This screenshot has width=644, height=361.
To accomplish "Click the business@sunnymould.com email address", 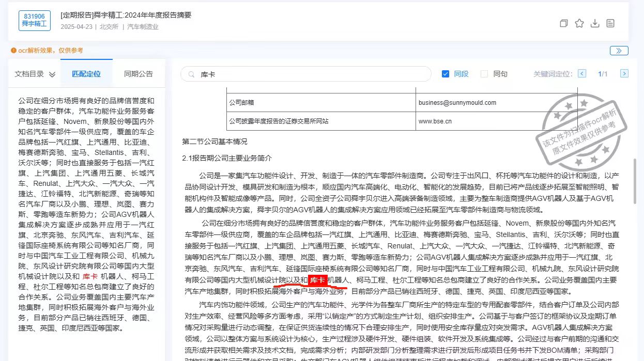I will (457, 103).
